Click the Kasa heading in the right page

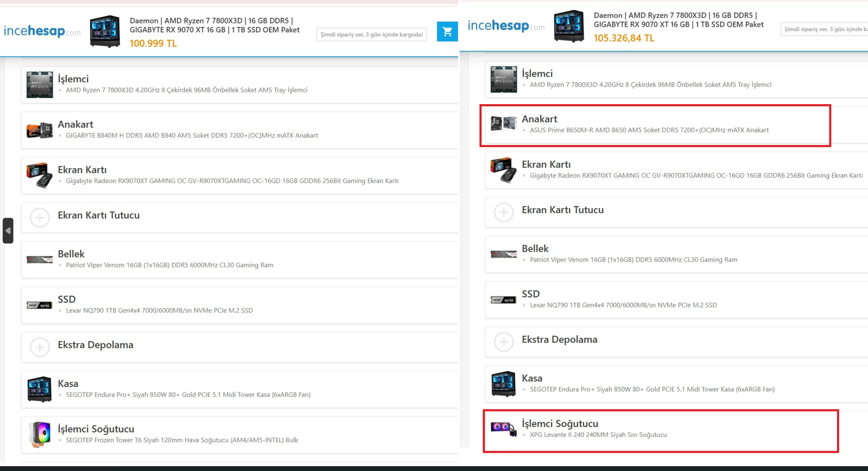click(x=532, y=378)
